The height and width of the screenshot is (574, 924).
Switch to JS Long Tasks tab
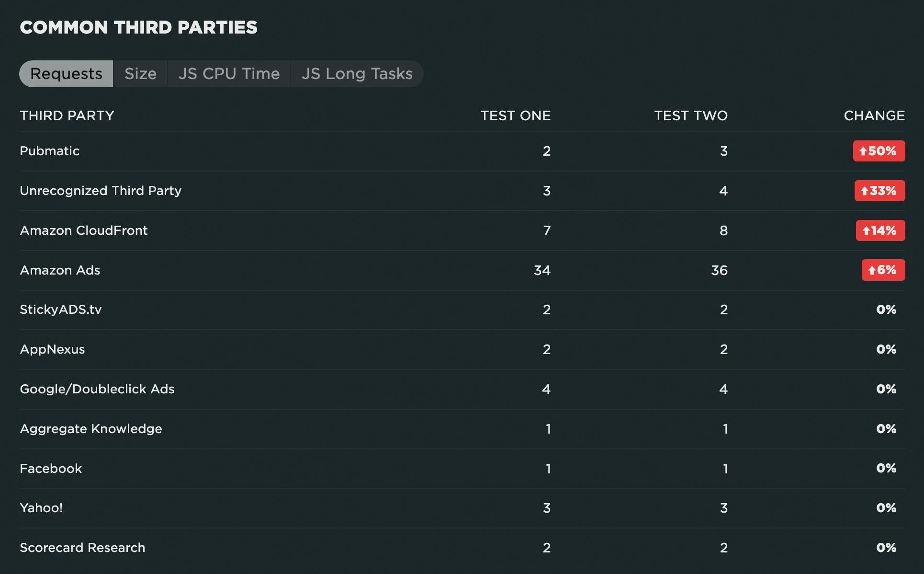click(x=357, y=74)
